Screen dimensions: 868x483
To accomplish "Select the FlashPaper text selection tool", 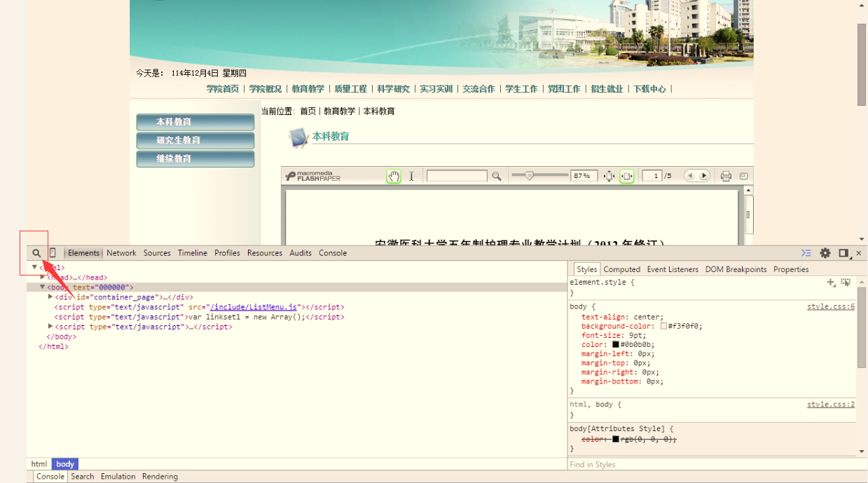I will click(411, 176).
